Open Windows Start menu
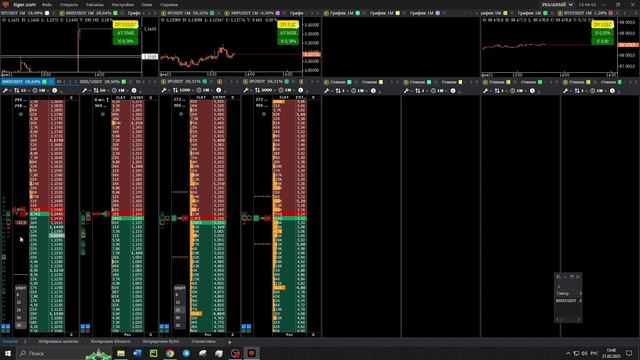Screen dimensions: 640x360 8,353
